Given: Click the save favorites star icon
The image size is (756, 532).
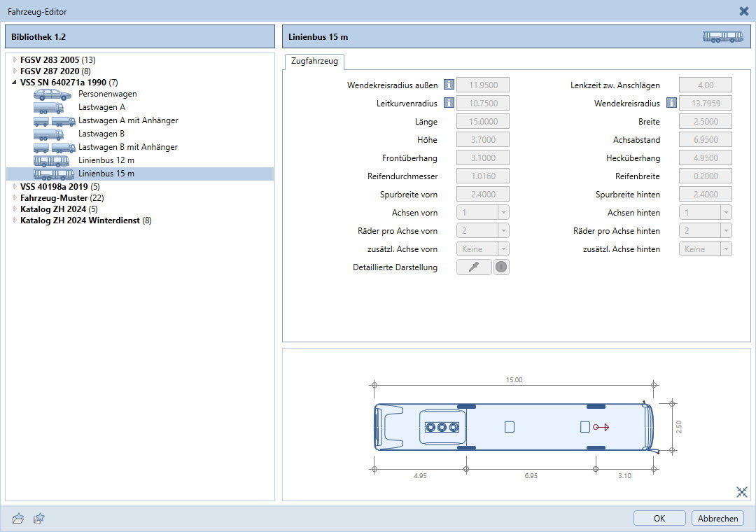Looking at the screenshot, I should (x=39, y=518).
